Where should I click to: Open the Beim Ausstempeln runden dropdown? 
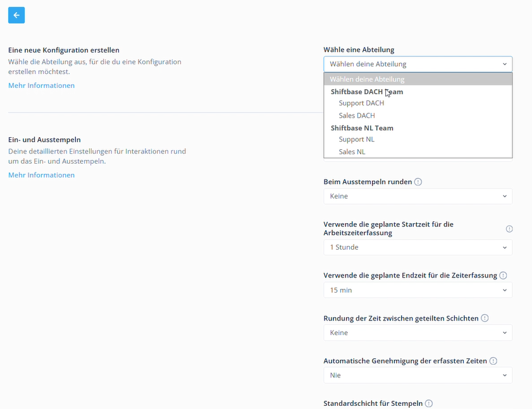pyautogui.click(x=418, y=197)
